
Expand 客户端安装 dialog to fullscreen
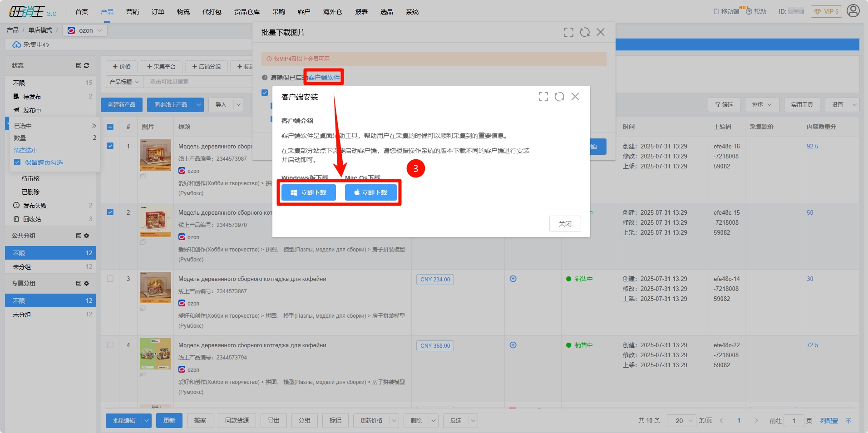tap(543, 97)
